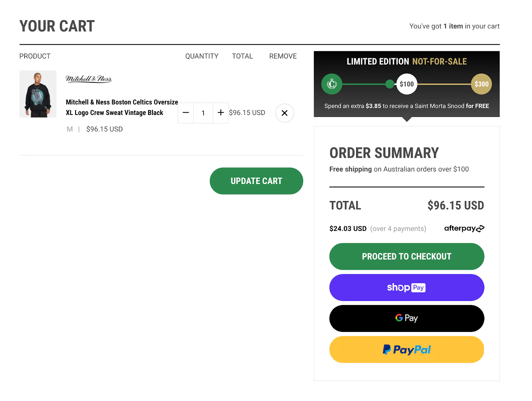
Task: Pay with Shop Pay
Action: (406, 288)
